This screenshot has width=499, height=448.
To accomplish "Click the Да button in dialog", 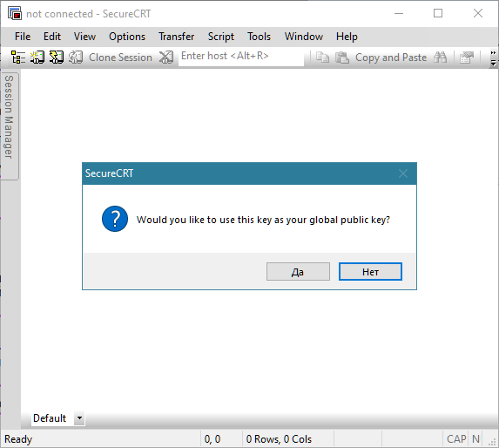I will coord(298,272).
